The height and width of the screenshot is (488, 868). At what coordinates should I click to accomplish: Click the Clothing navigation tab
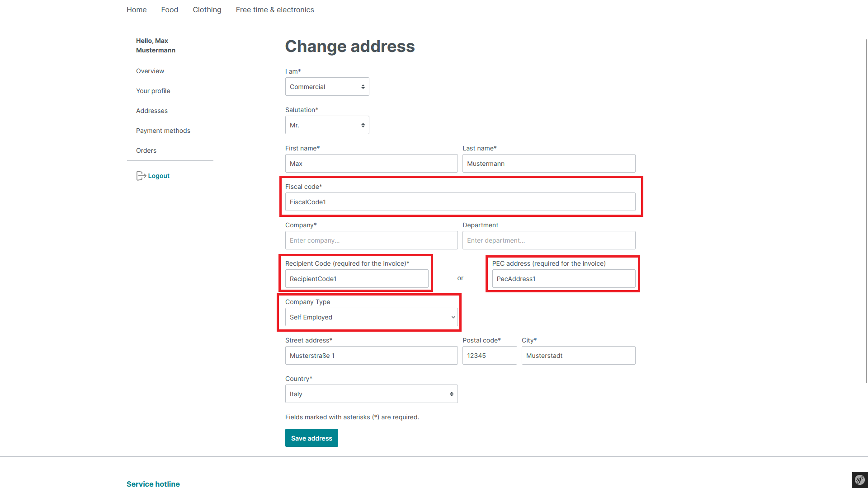coord(206,9)
